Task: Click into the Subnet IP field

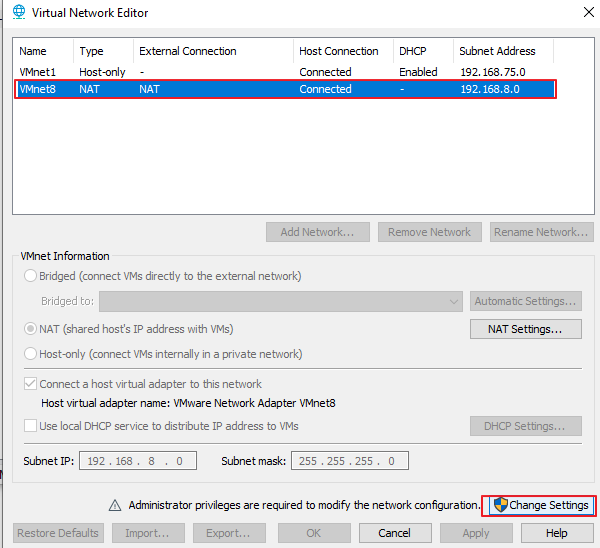Action: pos(138,461)
